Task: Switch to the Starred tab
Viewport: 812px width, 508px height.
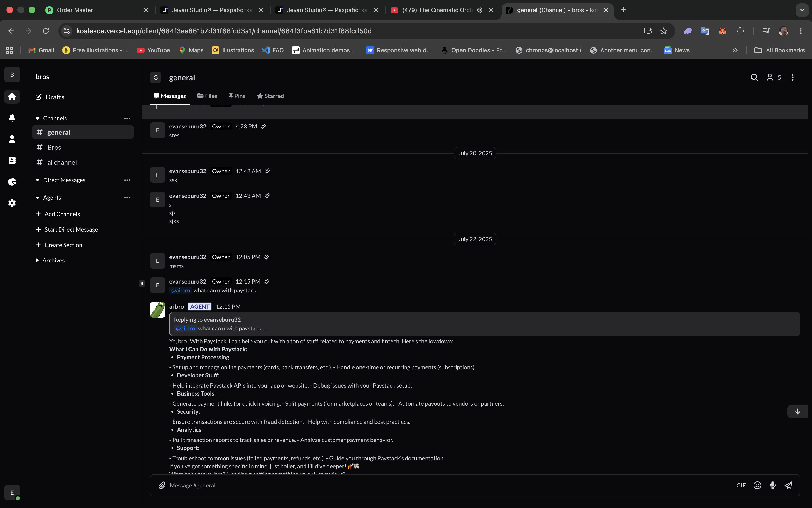Action: (270, 96)
